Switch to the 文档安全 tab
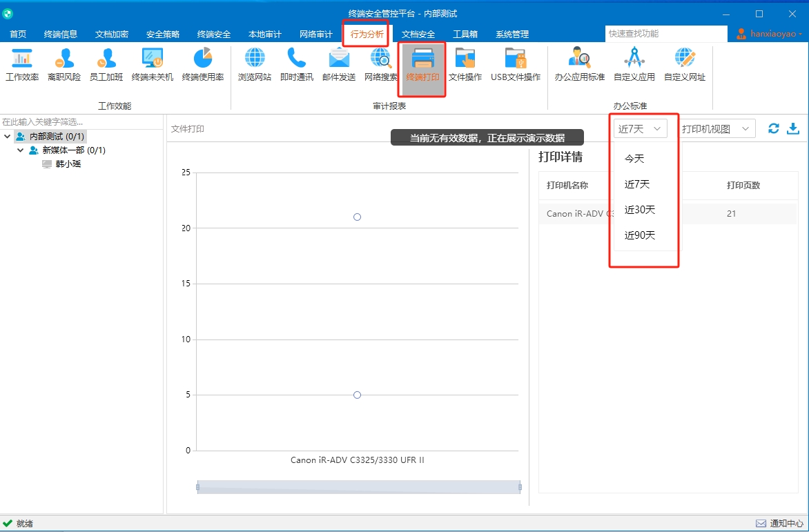Screen dimensions: 809x532 point(418,34)
